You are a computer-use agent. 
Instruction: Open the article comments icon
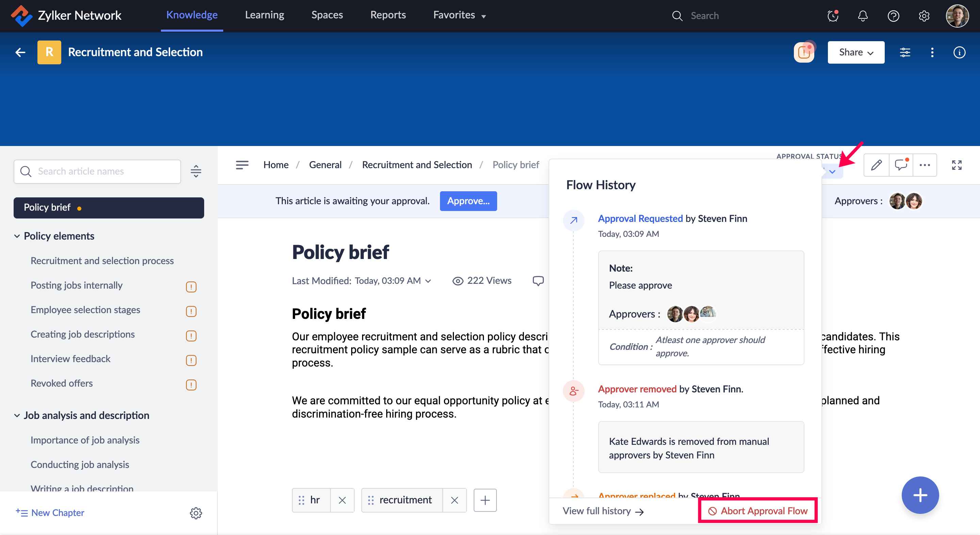[900, 165]
